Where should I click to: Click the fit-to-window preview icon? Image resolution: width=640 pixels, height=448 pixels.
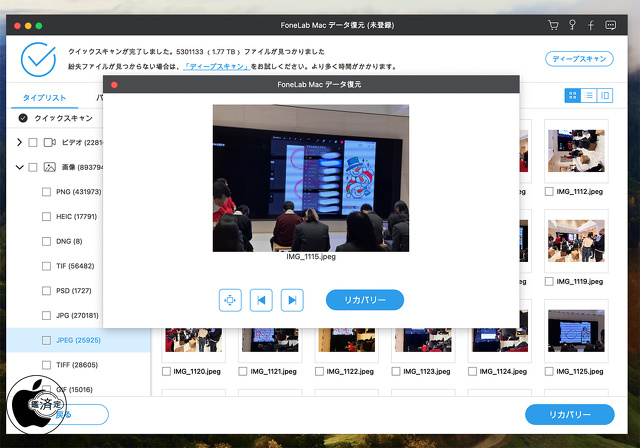click(x=230, y=300)
